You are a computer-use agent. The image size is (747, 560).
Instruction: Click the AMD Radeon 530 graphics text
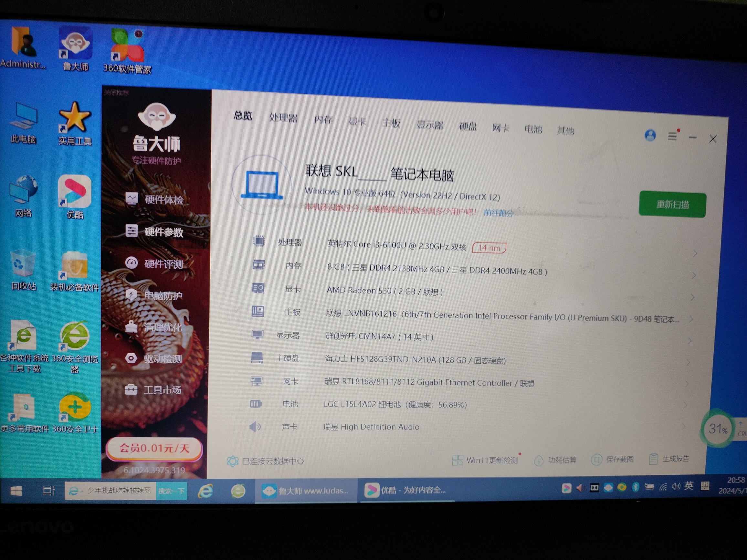pos(384,291)
